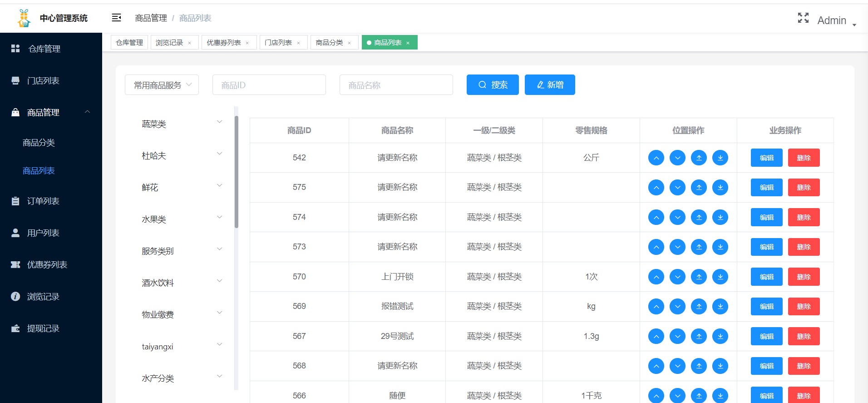The height and width of the screenshot is (403, 868).
Task: Close the 商品分类 tab
Action: 349,43
